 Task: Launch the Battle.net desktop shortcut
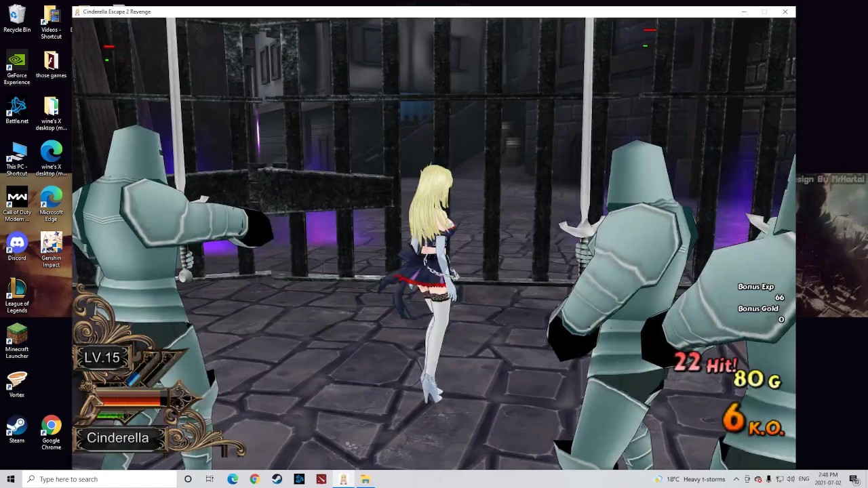[17, 111]
